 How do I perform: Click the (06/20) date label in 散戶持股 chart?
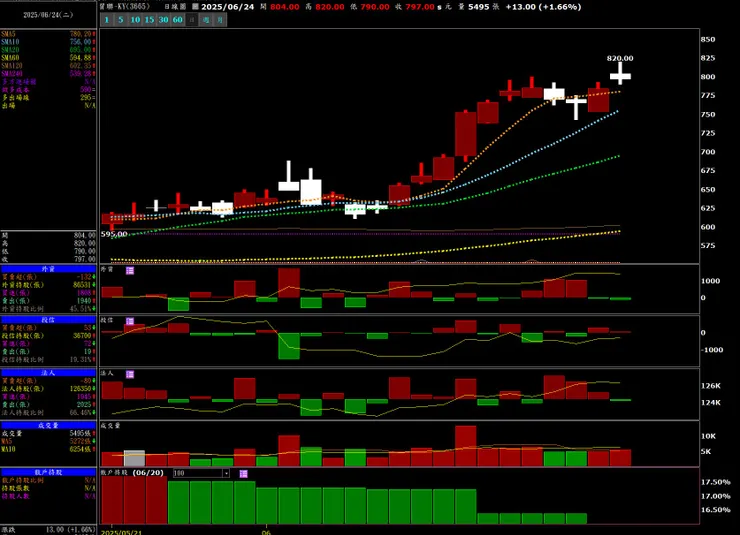(x=148, y=473)
